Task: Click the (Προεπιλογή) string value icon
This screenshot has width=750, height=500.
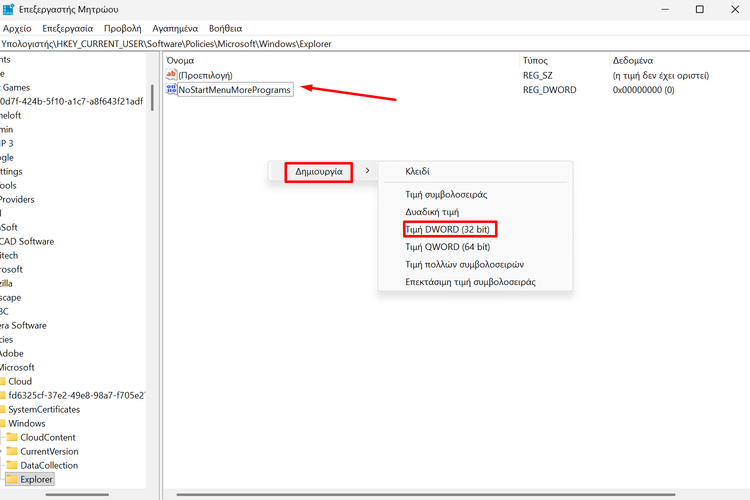Action: tap(171, 75)
